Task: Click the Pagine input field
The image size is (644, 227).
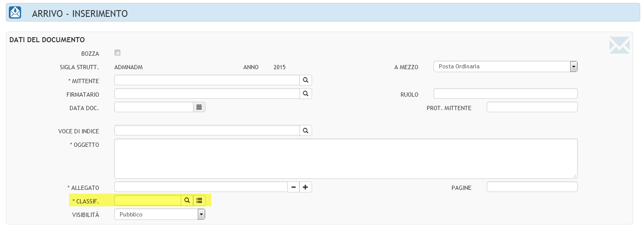Action: (x=532, y=187)
